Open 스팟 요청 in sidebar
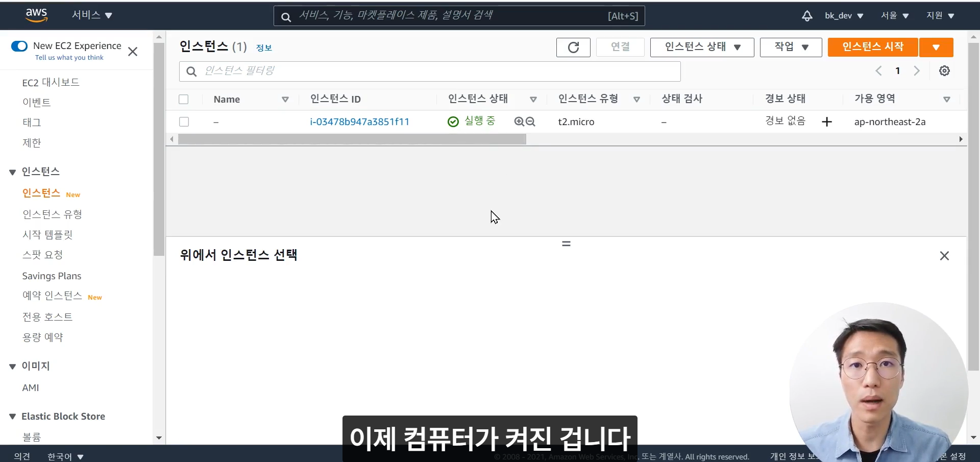 click(43, 255)
